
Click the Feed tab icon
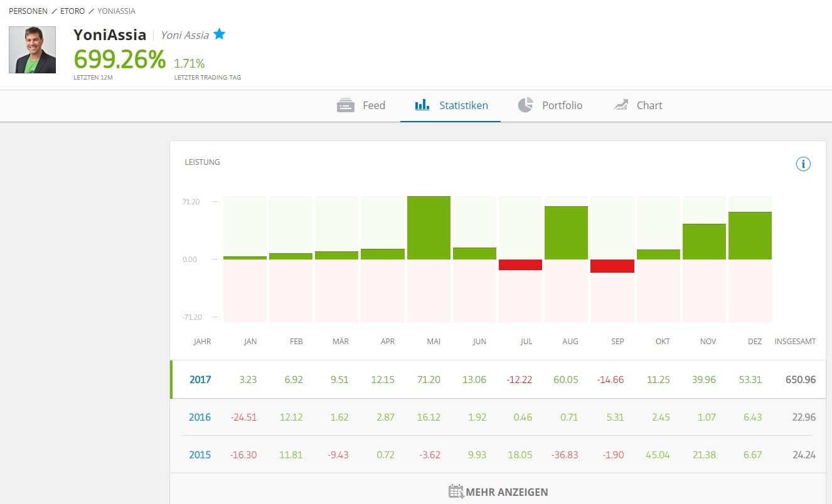pos(346,105)
